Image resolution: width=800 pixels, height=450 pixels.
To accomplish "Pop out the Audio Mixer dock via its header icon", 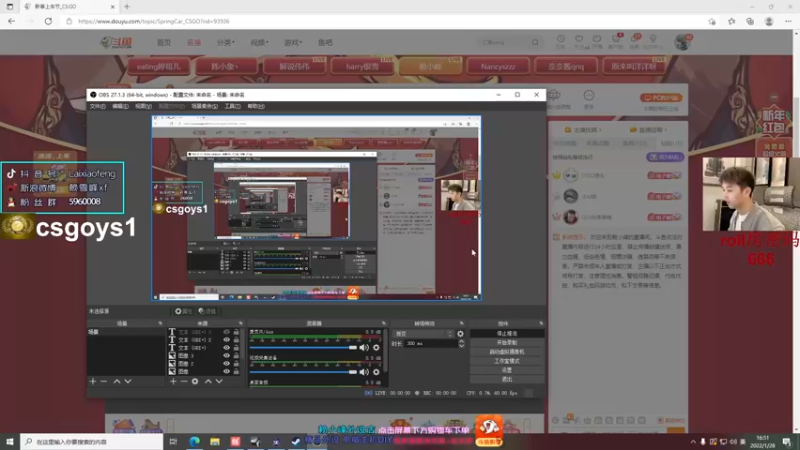I will coord(384,323).
